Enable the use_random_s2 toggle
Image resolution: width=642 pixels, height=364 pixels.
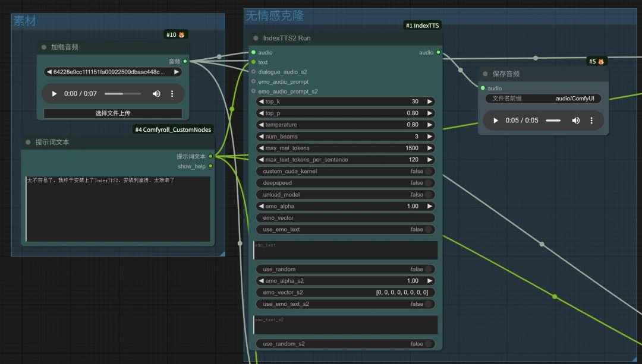click(428, 344)
